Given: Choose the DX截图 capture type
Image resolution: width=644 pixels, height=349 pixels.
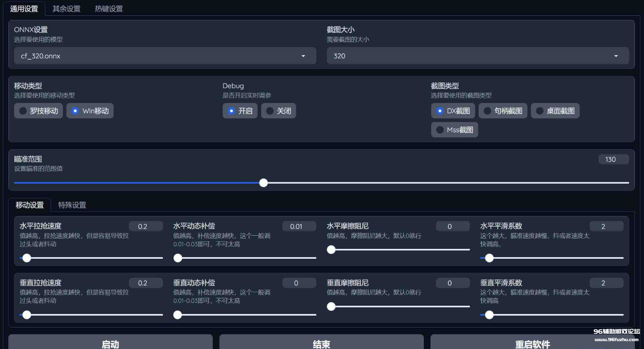Looking at the screenshot, I should (453, 111).
